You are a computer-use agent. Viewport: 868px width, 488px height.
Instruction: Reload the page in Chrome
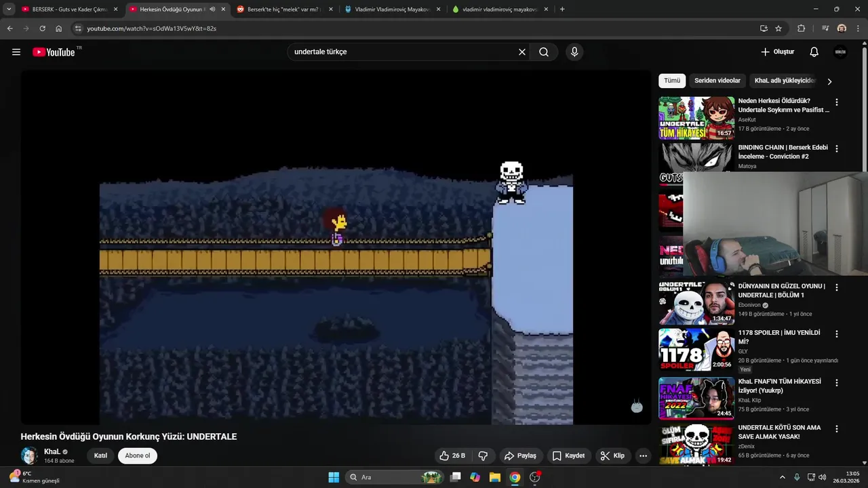click(42, 28)
